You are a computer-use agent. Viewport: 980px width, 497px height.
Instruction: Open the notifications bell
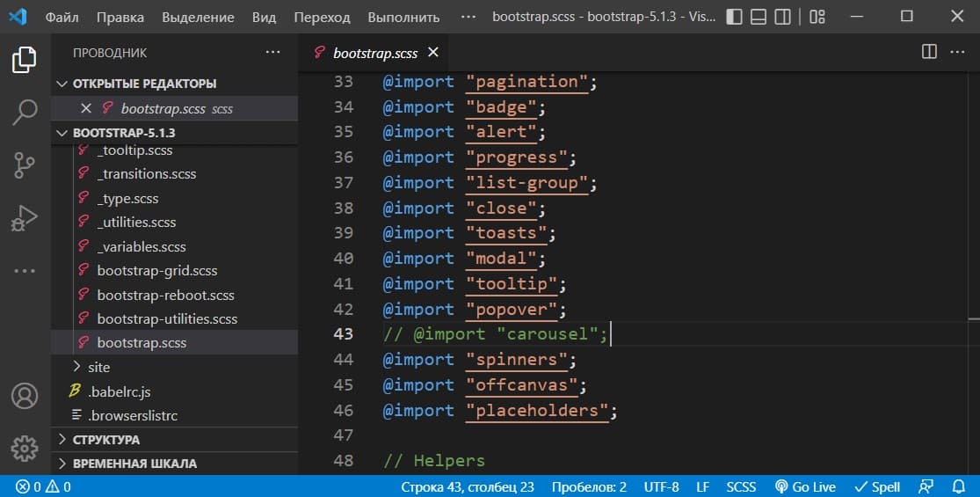coord(959,487)
